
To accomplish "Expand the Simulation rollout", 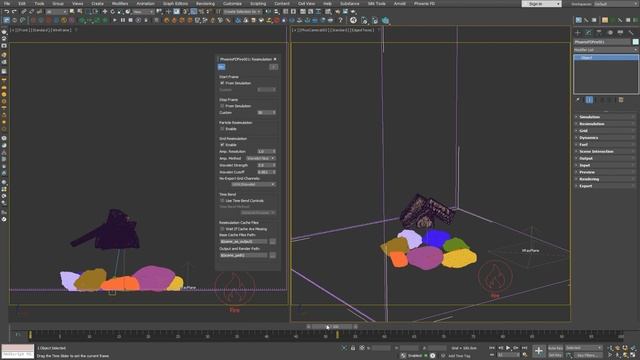I will 606,117.
